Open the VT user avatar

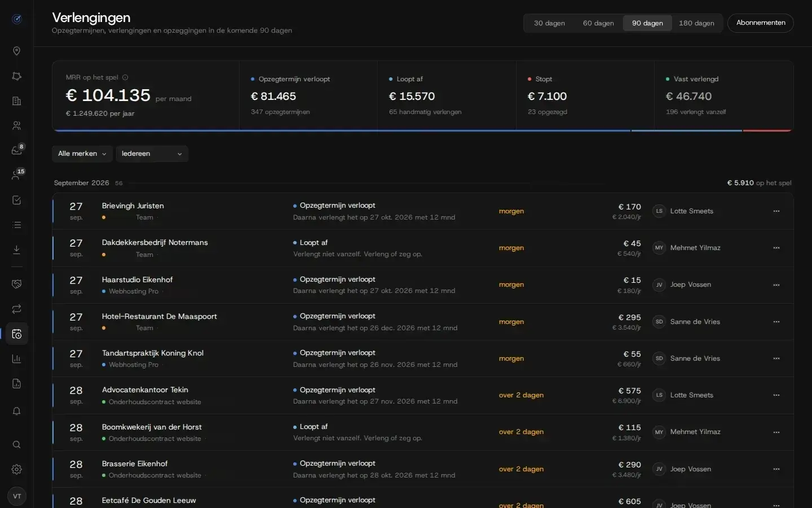17,496
